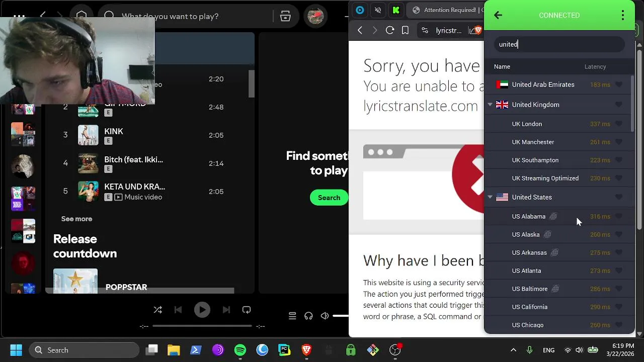Open the Spotify queue icon

pos(292,316)
